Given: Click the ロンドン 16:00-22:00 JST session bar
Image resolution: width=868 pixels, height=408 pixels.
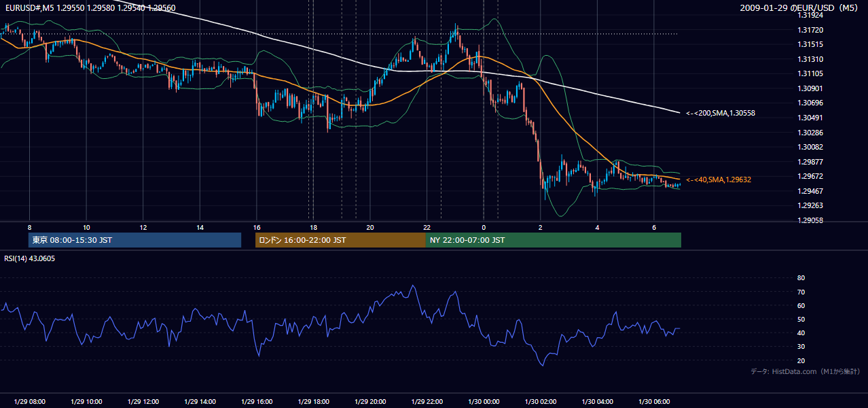Looking at the screenshot, I should coord(340,240).
